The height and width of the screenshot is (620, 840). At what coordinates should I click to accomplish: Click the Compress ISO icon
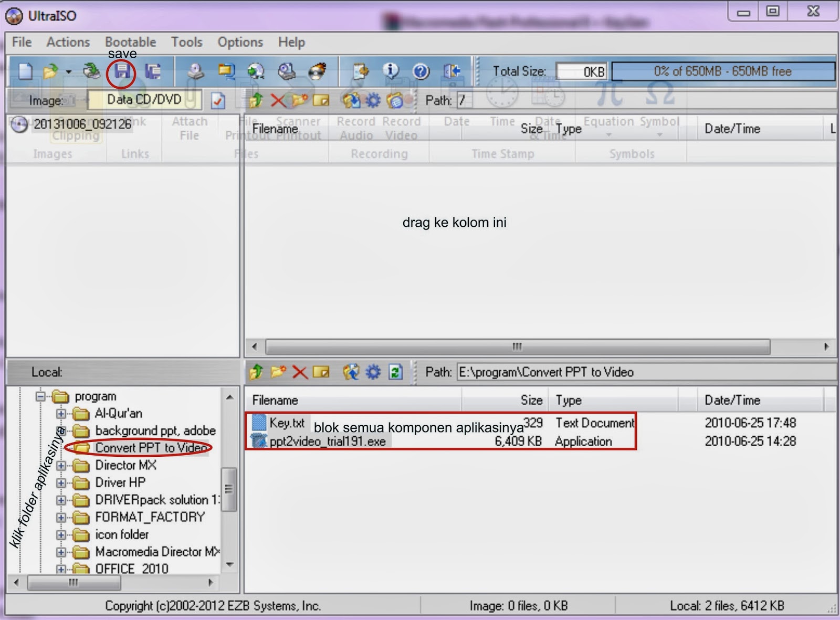(256, 71)
